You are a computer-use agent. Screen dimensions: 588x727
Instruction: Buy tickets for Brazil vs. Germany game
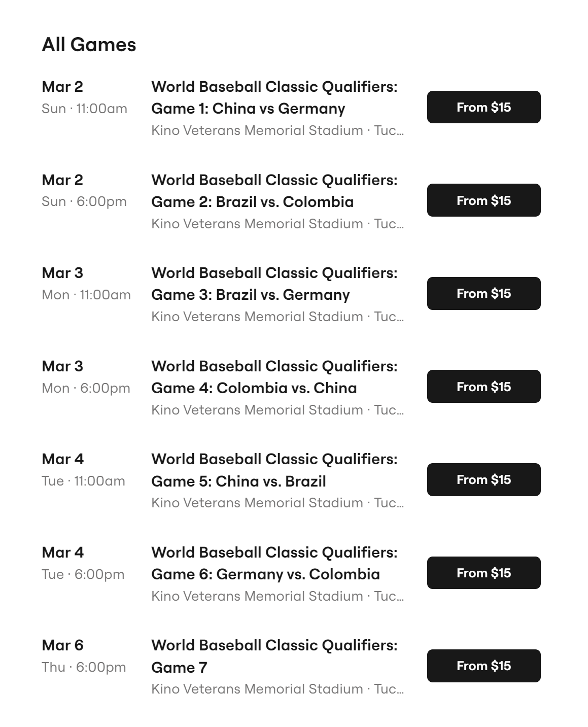pos(483,293)
